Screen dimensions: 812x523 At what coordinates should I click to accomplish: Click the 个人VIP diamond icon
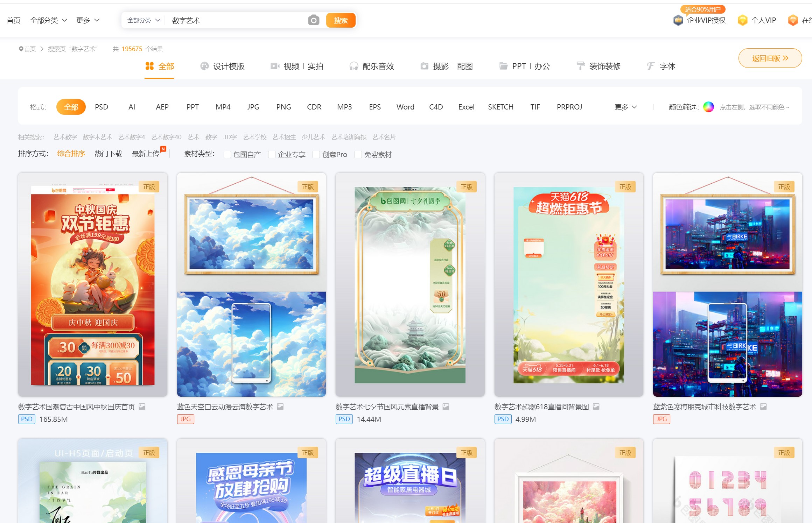click(743, 20)
